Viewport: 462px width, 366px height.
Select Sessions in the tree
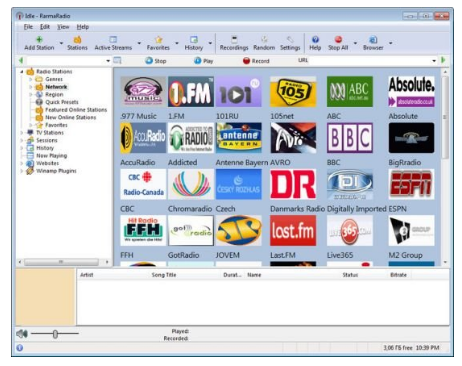click(47, 140)
